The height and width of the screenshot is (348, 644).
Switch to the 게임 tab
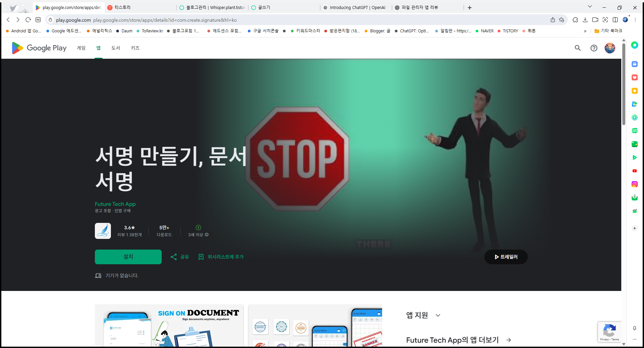pyautogui.click(x=80, y=48)
